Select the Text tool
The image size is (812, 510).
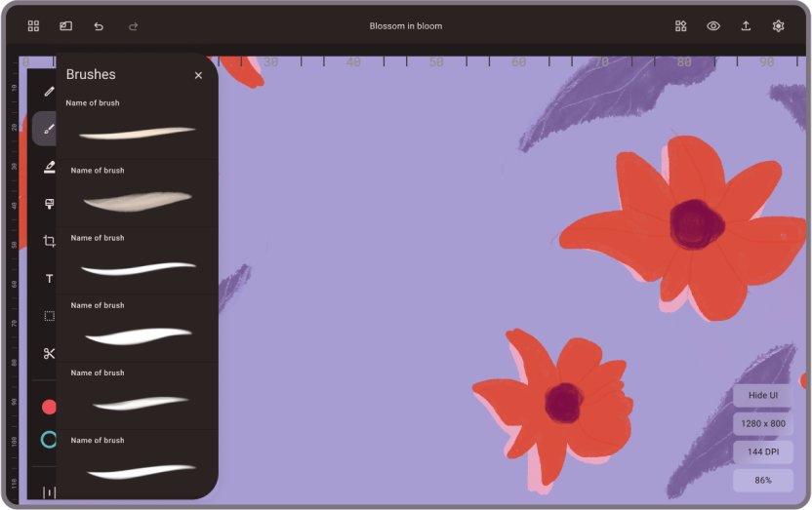(49, 279)
